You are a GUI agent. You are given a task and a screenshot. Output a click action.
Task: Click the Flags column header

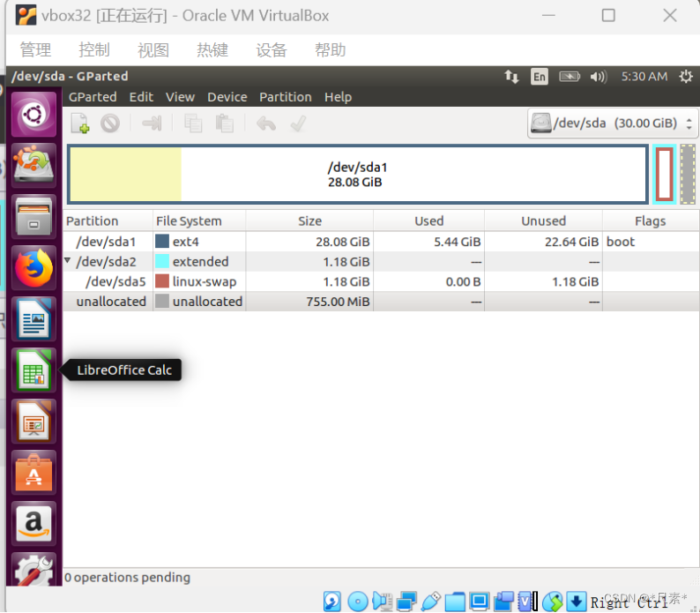pos(651,221)
